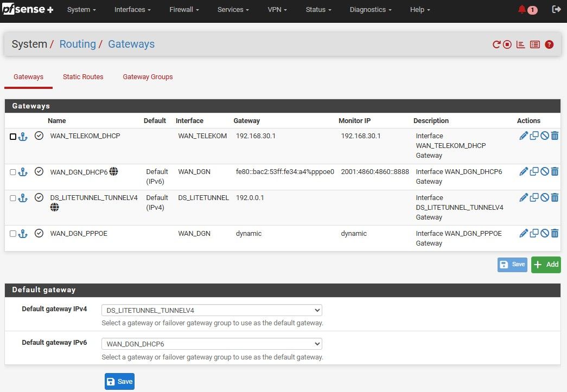Disable the DS_LITETUNNEL_TUNNELV4 gateway
567x392 pixels.
click(x=544, y=198)
